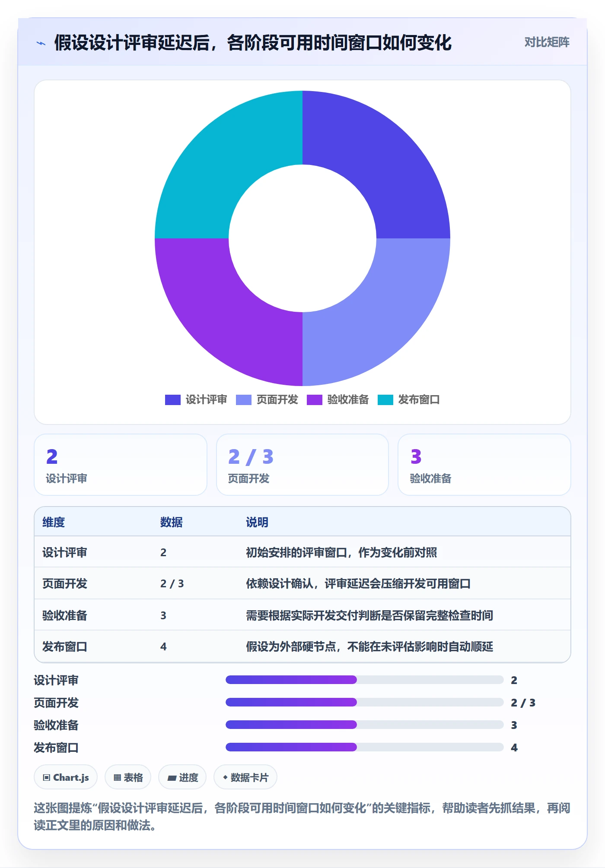Click the table description starting with 初始安排的评审窗口
The image size is (605, 868).
click(341, 552)
